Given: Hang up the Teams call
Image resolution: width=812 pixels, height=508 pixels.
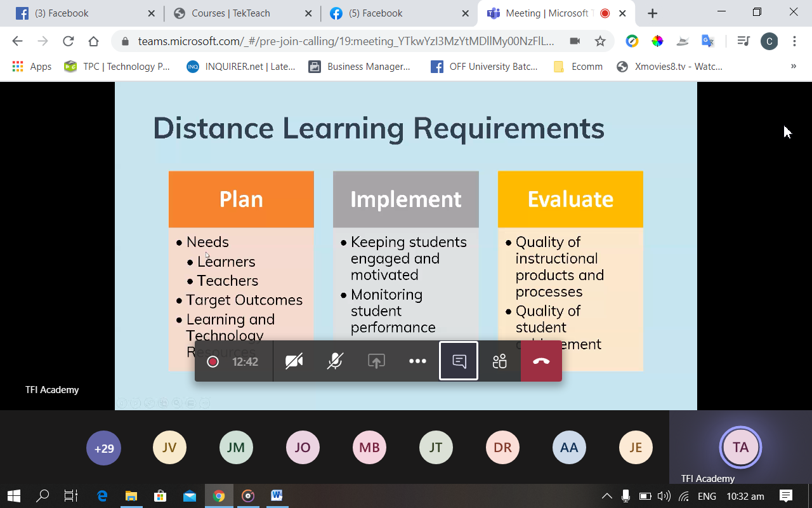Looking at the screenshot, I should coord(540,361).
